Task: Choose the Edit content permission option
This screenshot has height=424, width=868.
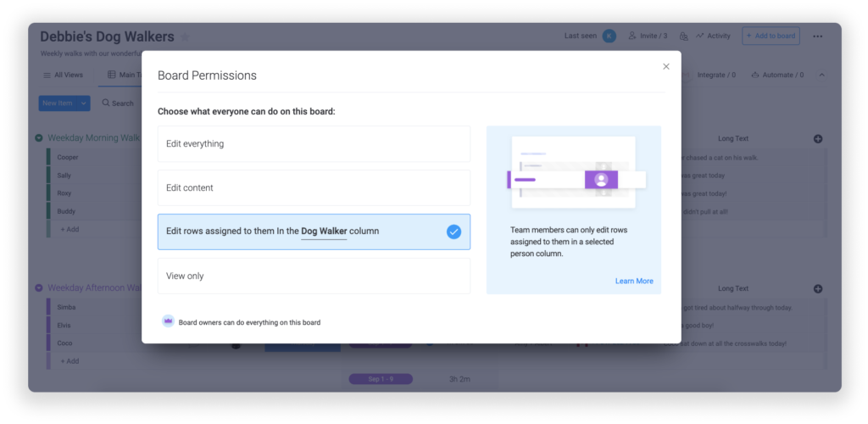Action: pyautogui.click(x=314, y=188)
